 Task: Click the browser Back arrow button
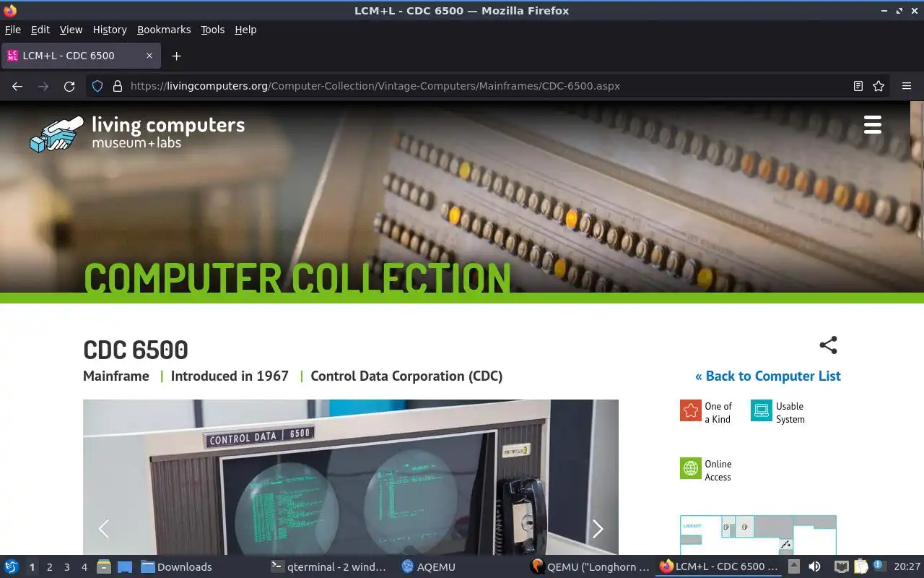(x=17, y=86)
